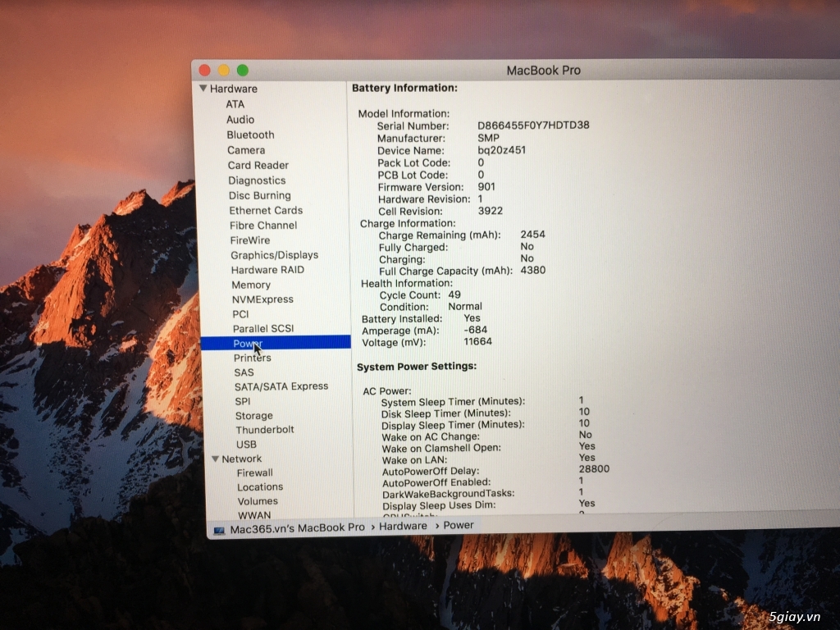This screenshot has height=630, width=840.
Task: Open the Card Reader entry
Action: click(258, 166)
